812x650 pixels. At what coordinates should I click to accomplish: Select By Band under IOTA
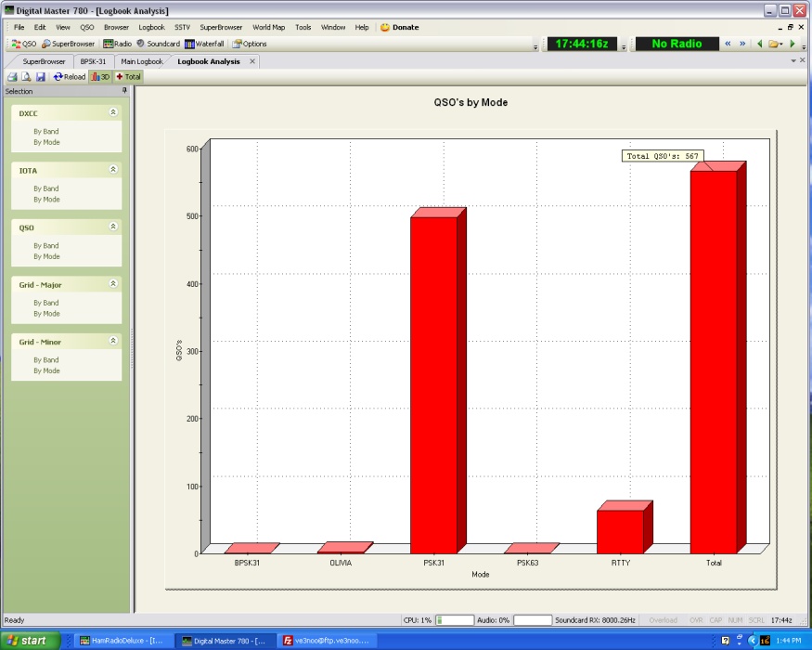click(x=46, y=188)
